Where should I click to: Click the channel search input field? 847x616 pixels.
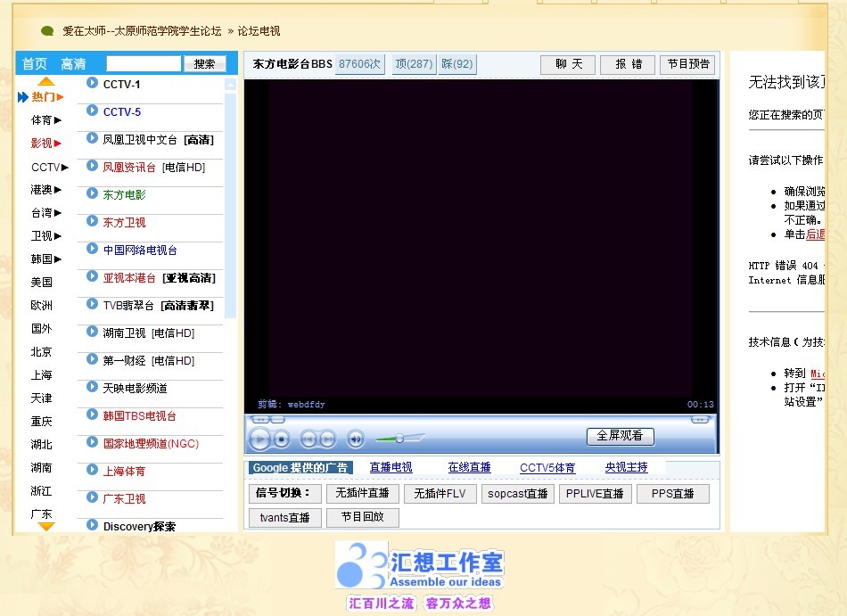pos(144,63)
